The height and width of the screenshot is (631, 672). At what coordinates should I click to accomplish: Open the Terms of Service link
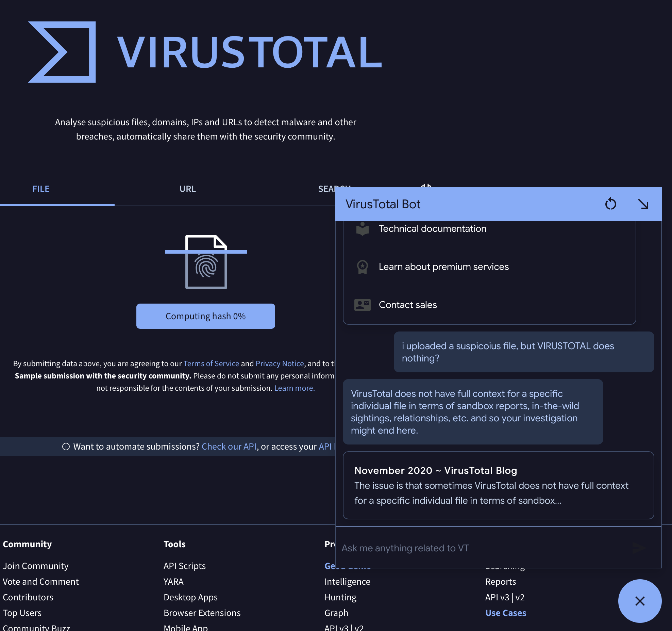tap(211, 363)
